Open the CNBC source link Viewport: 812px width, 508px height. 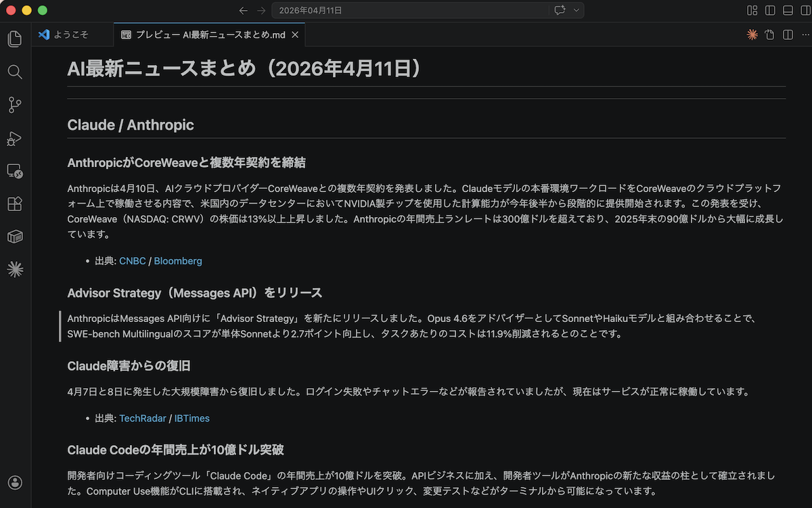(132, 260)
